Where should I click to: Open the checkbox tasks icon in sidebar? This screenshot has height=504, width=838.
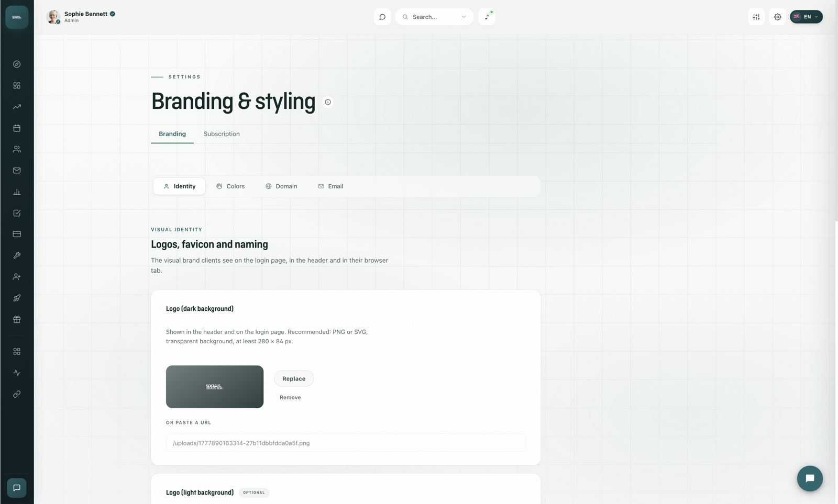click(x=17, y=213)
